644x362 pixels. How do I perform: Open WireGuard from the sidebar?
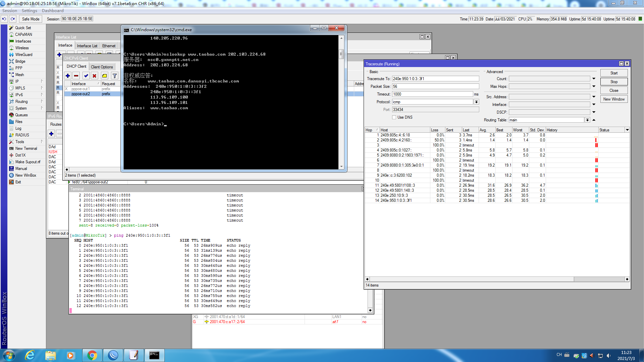(23, 55)
